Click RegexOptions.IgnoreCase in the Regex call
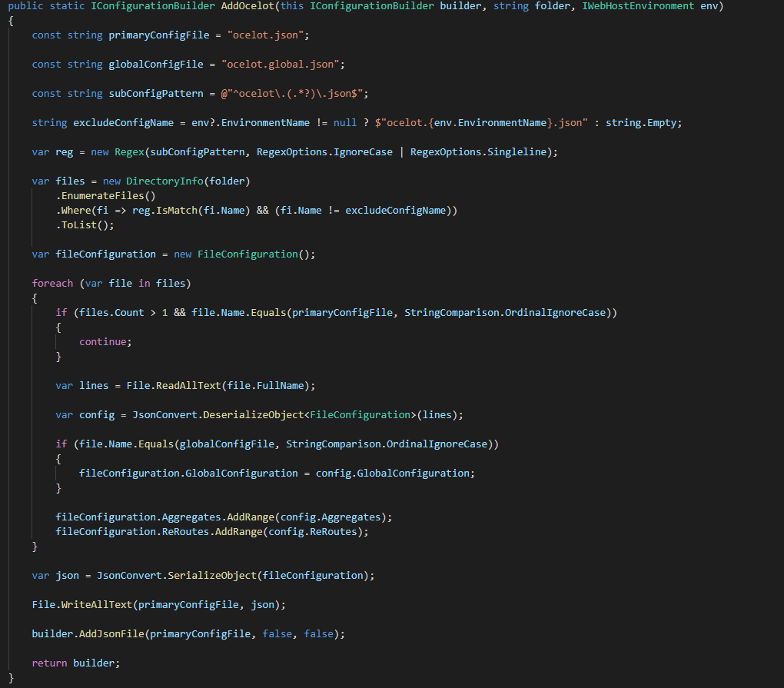This screenshot has height=688, width=784. (x=324, y=151)
